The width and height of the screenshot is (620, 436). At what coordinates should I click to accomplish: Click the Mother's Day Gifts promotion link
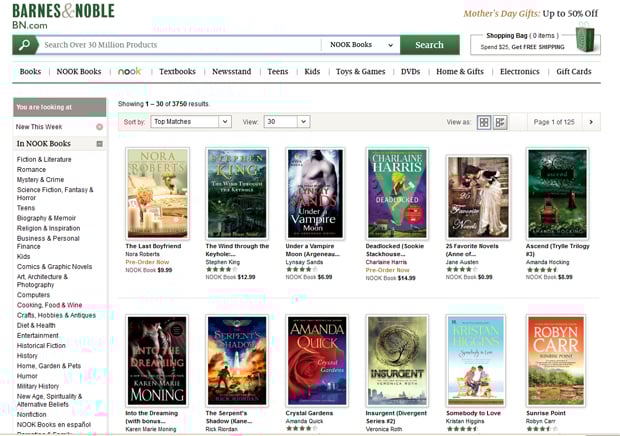[531, 14]
